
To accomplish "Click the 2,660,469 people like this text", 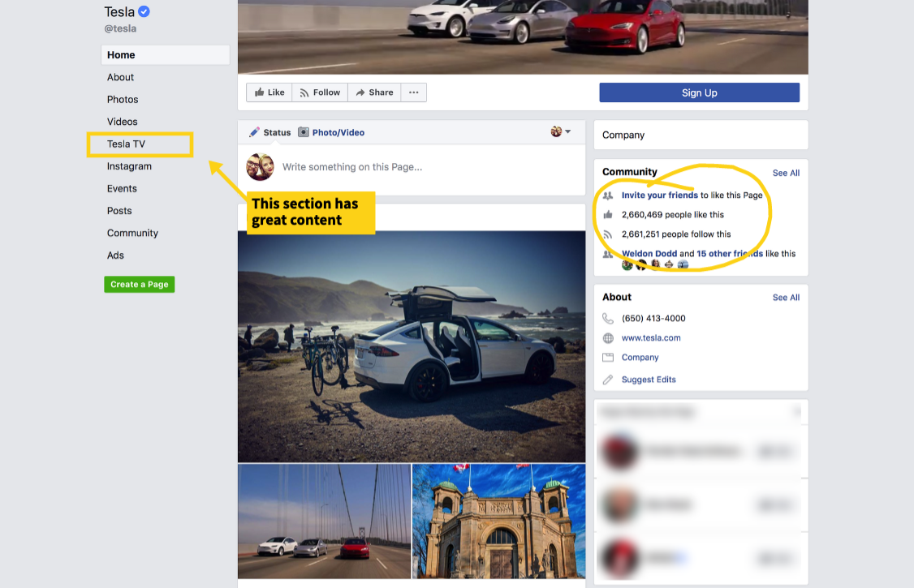I will tap(673, 215).
